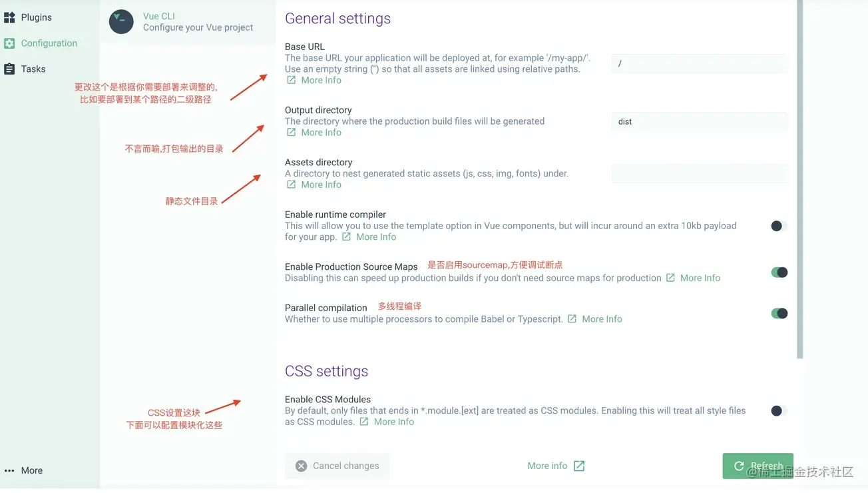The width and height of the screenshot is (868, 493).
Task: Open the Tasks section
Action: pyautogui.click(x=33, y=69)
